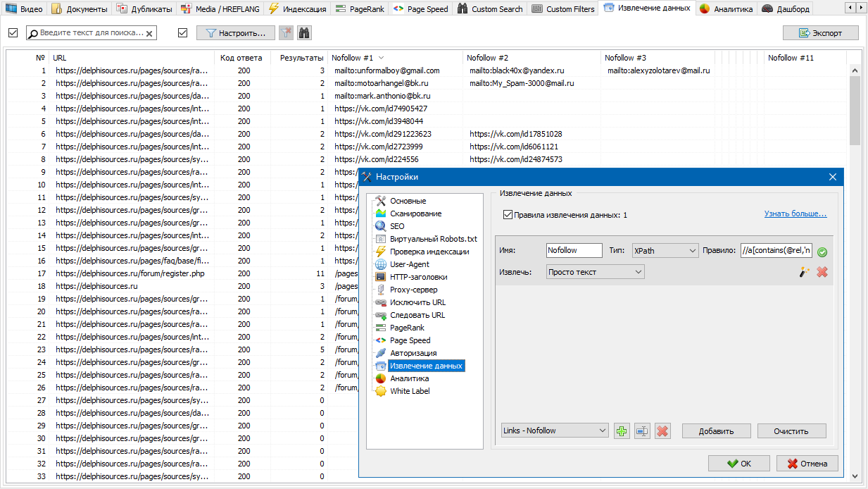Clear the search text field with X
The height and width of the screenshot is (489, 868).
pyautogui.click(x=149, y=34)
